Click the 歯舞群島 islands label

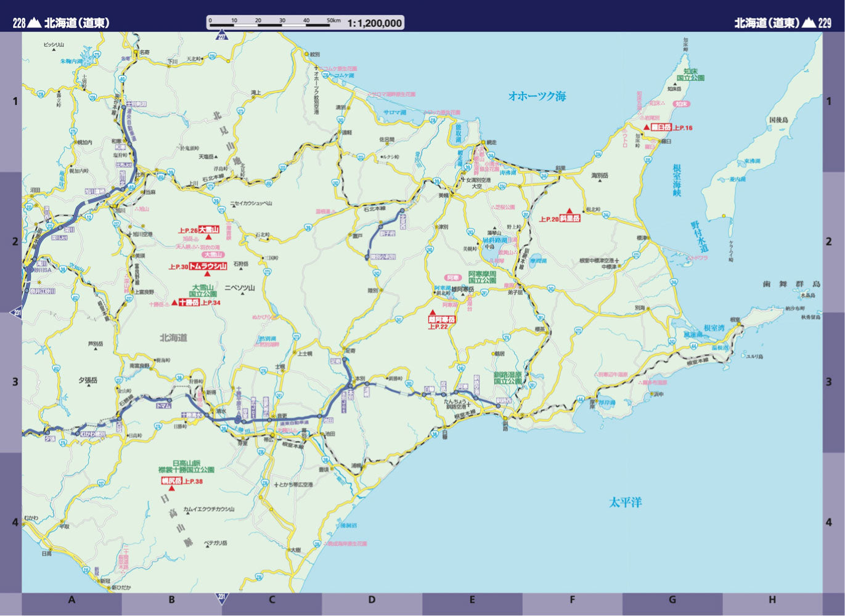[792, 284]
